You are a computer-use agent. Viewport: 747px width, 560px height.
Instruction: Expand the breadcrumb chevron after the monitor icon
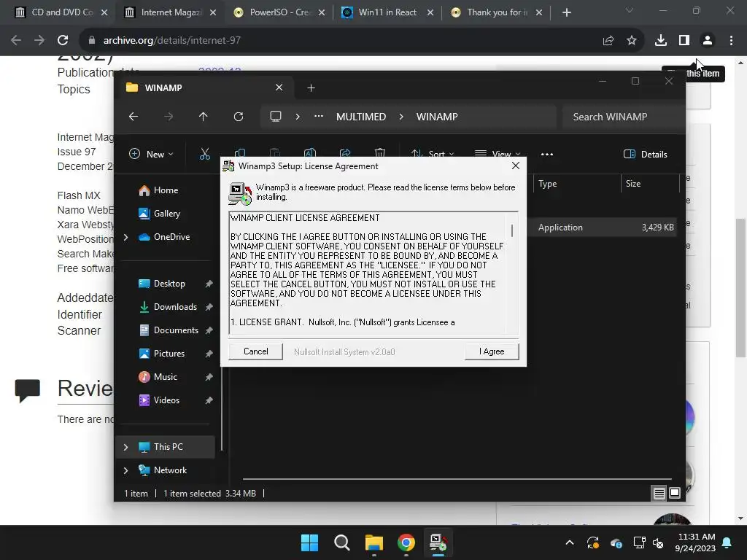click(x=298, y=117)
